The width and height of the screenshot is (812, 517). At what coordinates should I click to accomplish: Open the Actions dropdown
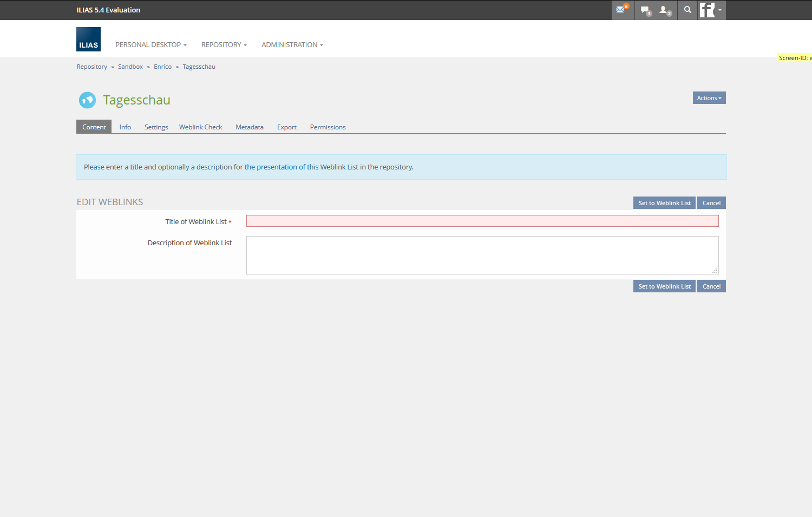709,98
